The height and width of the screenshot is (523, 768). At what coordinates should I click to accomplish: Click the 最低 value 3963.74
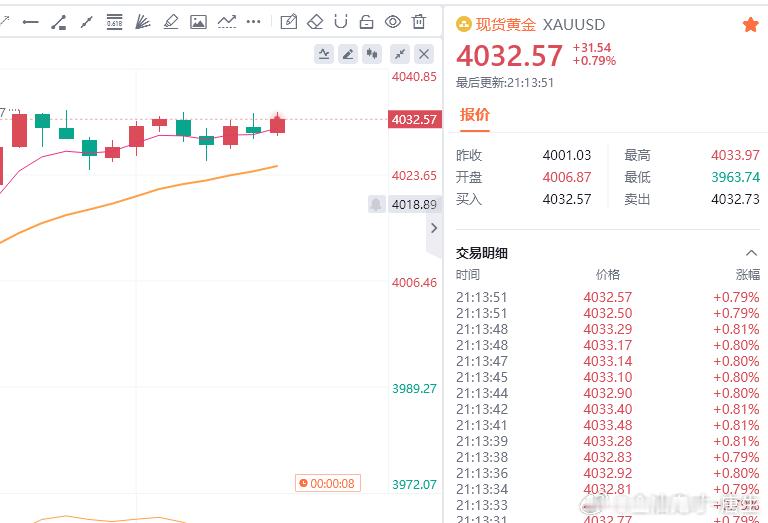tap(735, 177)
